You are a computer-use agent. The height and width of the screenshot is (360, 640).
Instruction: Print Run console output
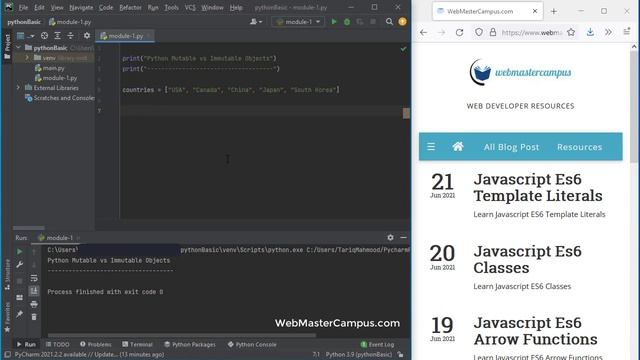tap(34, 304)
